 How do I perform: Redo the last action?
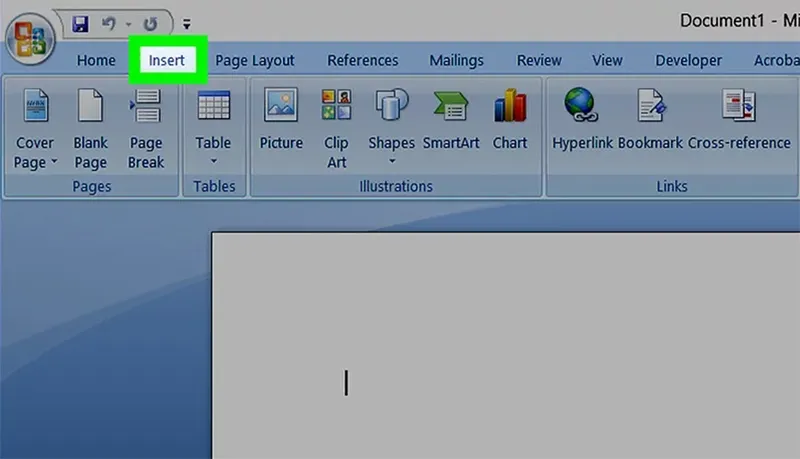click(150, 24)
